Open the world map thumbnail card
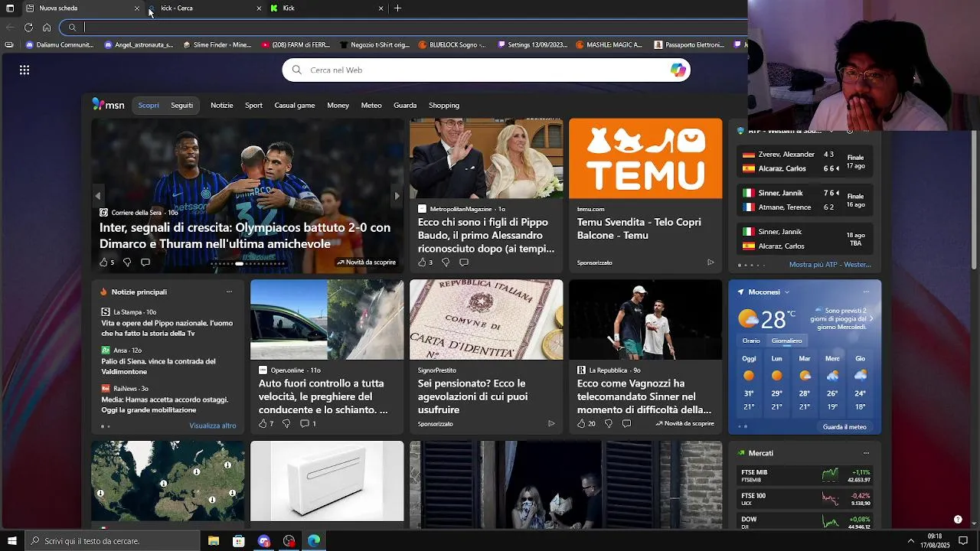The height and width of the screenshot is (551, 980). [x=168, y=481]
